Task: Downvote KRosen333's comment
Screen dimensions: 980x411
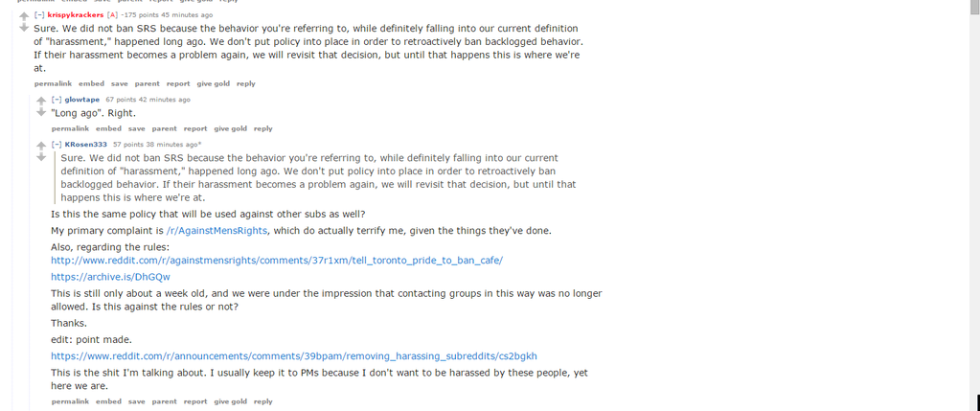Action: pyautogui.click(x=41, y=157)
